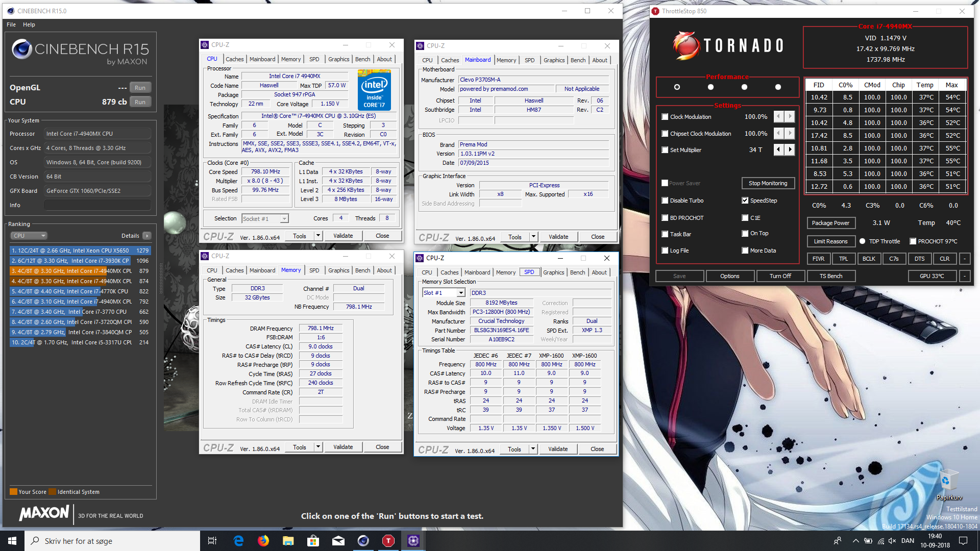Select the i7-3770 ranking bar scoring 662

click(80, 312)
